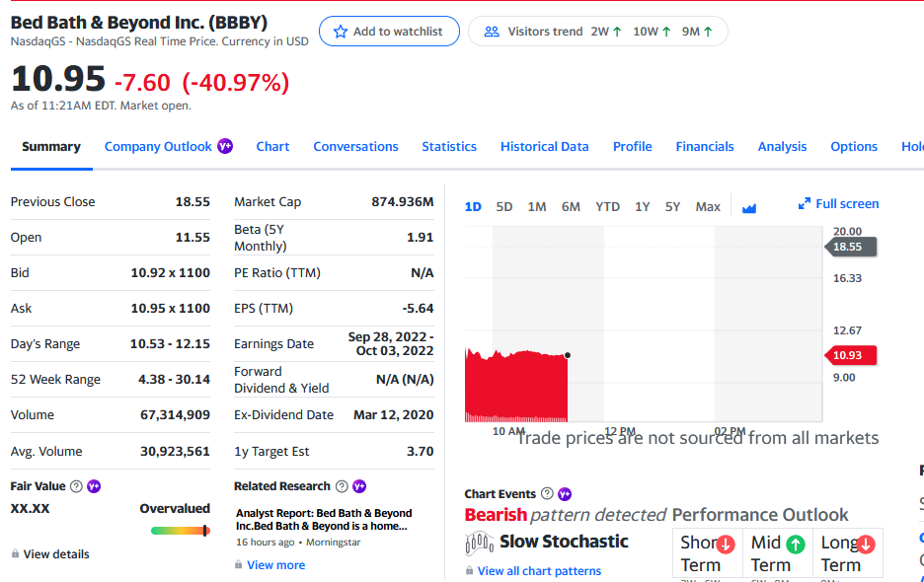Click the Market Cap value 874.936M
Screen dimensions: 924x582
tap(403, 202)
